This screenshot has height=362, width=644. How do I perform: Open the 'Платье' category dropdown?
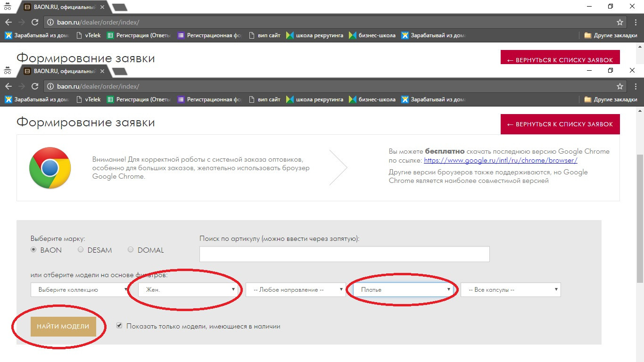pos(403,289)
